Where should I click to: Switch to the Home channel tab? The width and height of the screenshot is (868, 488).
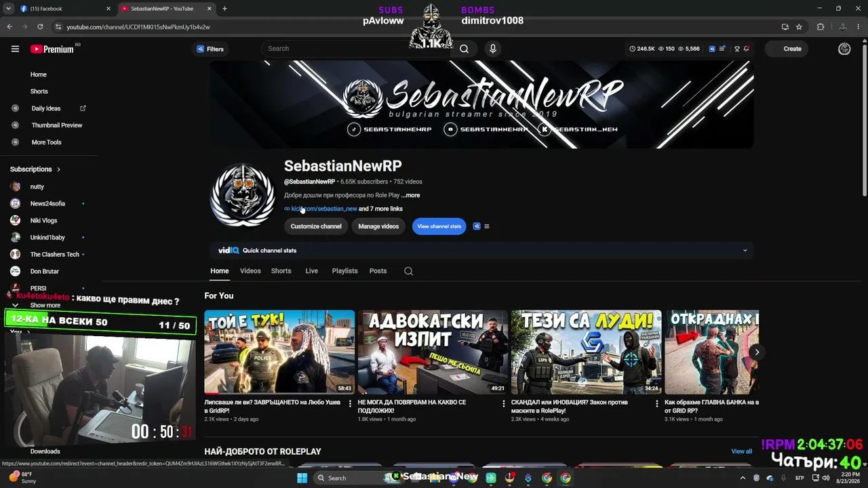(x=220, y=271)
